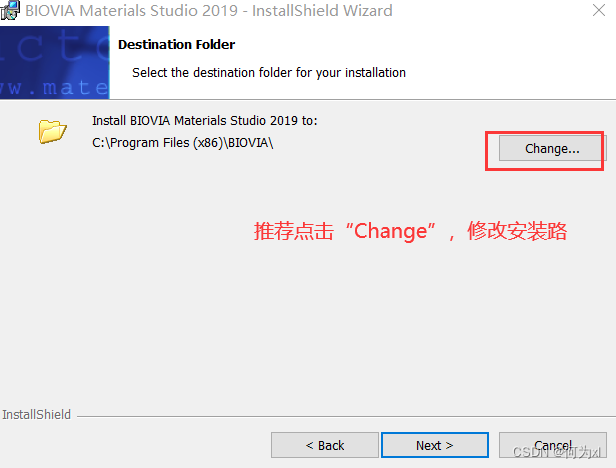Close the InstallShield Wizard window

[599, 10]
